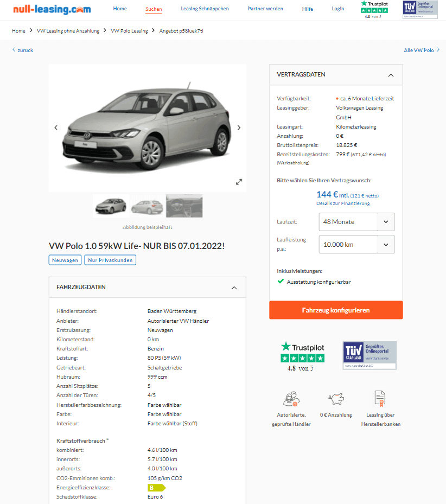This screenshot has width=446, height=504.
Task: Open the TÜV Saarland badge in header
Action: click(420, 10)
